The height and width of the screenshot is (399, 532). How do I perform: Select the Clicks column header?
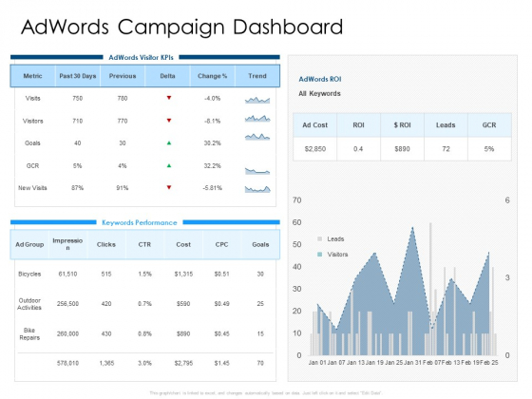point(106,244)
